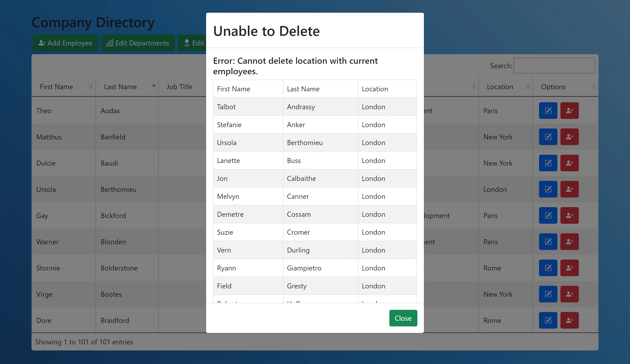Switch to the Last Name column header
Viewport: 630px width, 364px height.
(x=120, y=87)
